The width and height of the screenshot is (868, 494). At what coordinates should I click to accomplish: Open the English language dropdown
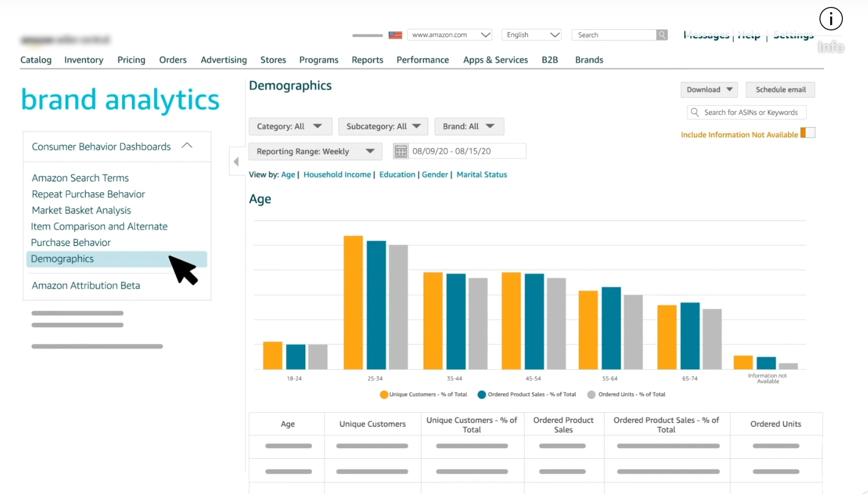coord(532,35)
